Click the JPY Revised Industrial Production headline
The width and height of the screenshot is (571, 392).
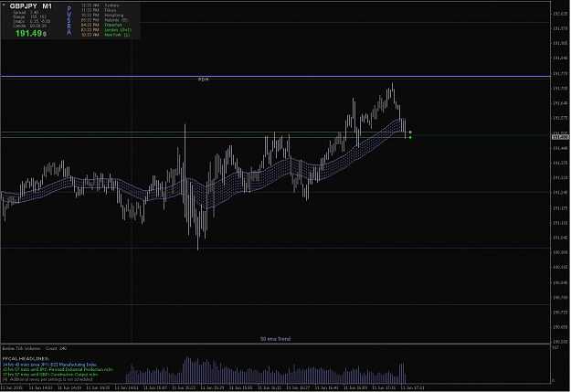pos(58,369)
